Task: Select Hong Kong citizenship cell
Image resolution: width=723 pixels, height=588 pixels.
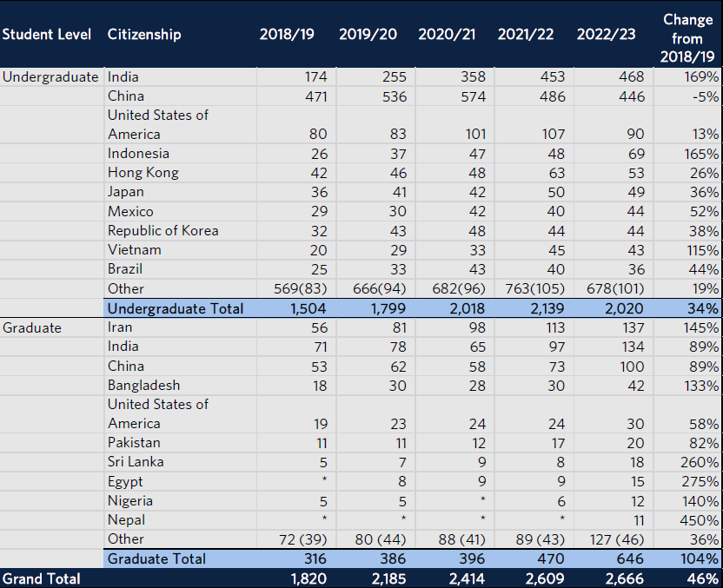Action: tap(143, 173)
